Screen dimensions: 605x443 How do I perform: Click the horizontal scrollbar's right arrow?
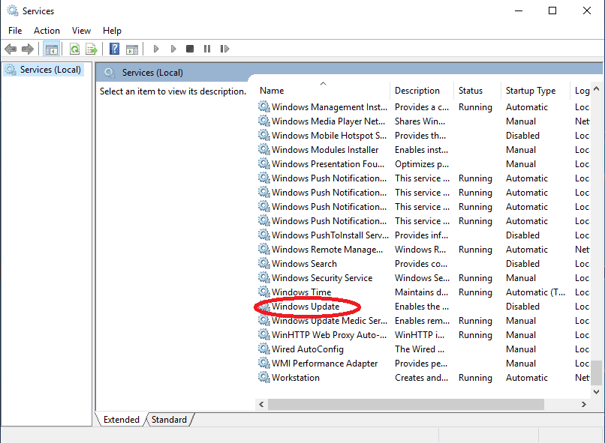pos(585,403)
